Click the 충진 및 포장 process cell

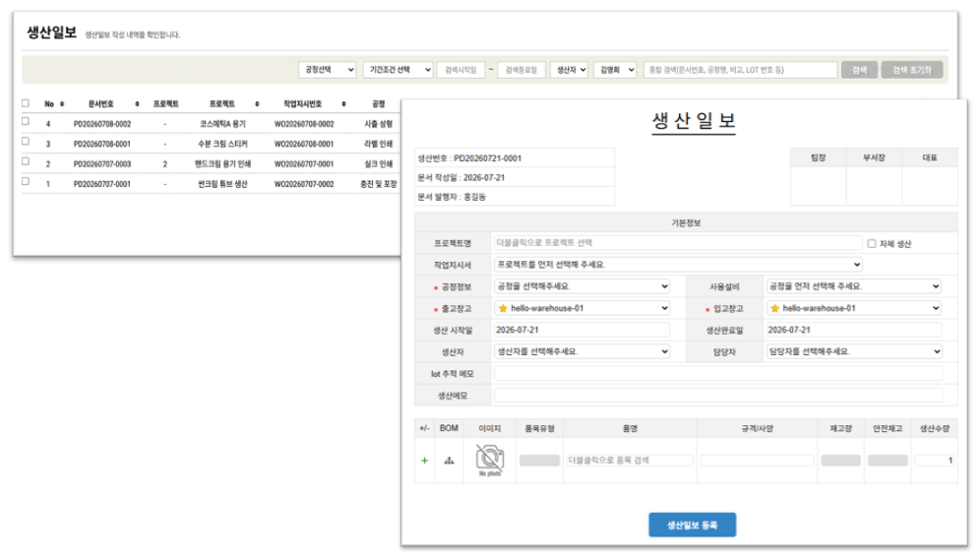[378, 184]
